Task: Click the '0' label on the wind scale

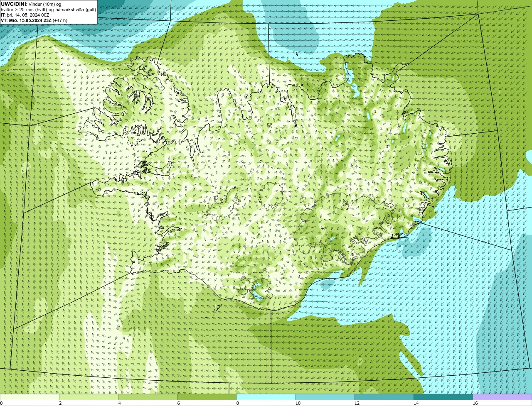Action: click(x=1, y=403)
